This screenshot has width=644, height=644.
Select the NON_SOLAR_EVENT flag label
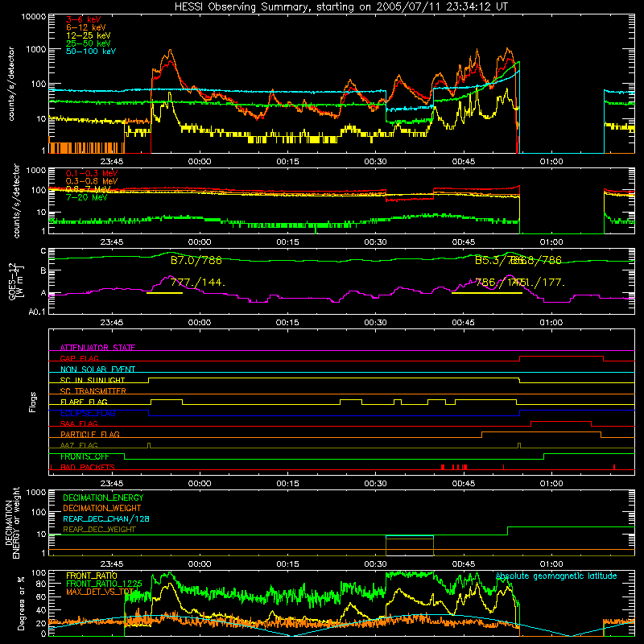[97, 369]
